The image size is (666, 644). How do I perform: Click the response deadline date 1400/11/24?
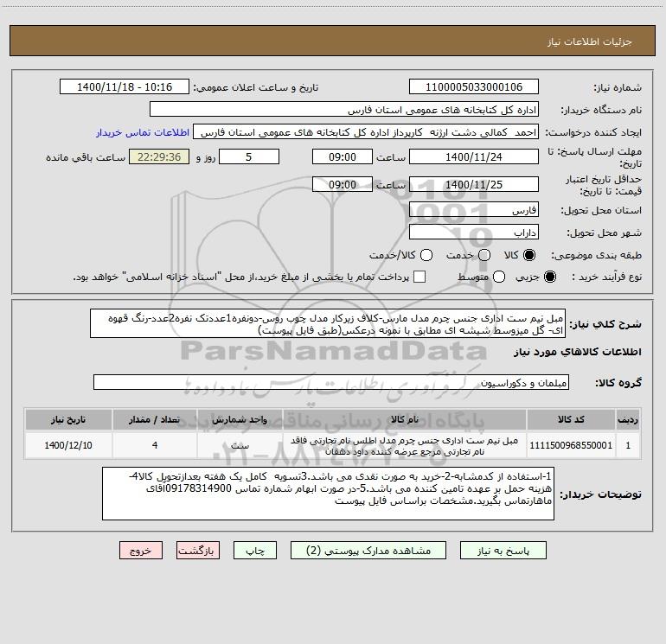(x=474, y=157)
